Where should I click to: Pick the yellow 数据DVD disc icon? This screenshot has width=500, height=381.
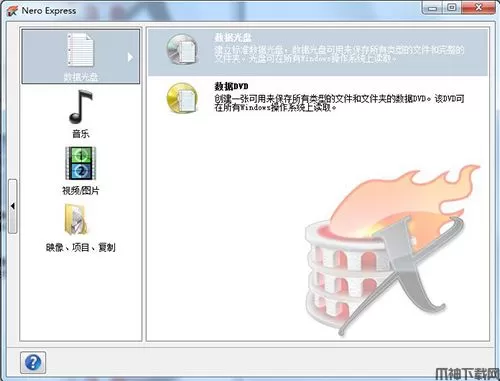182,98
